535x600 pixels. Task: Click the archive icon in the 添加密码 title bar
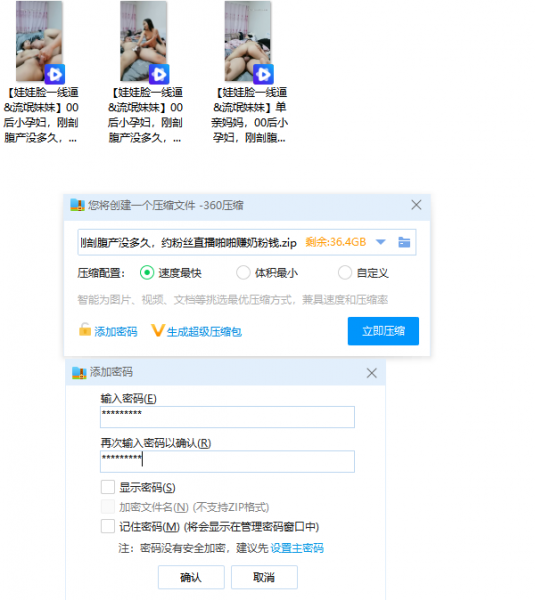pos(79,373)
